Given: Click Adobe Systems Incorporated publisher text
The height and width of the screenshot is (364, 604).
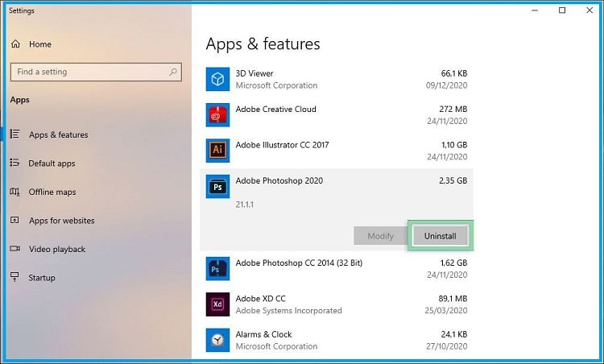Looking at the screenshot, I should click(x=288, y=311).
